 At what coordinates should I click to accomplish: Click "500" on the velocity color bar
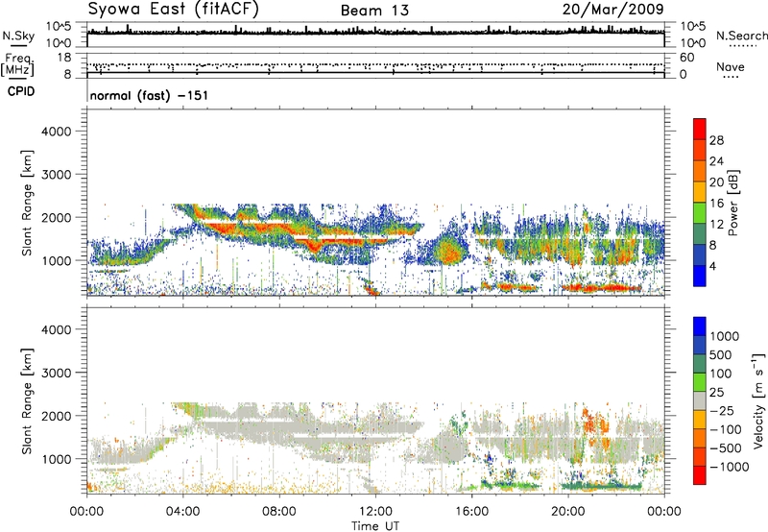pyautogui.click(x=723, y=355)
